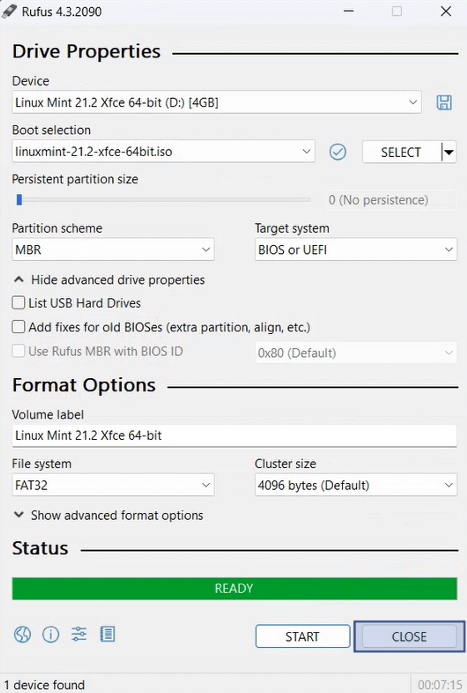
Task: Collapse Hide advanced drive properties
Action: [109, 280]
